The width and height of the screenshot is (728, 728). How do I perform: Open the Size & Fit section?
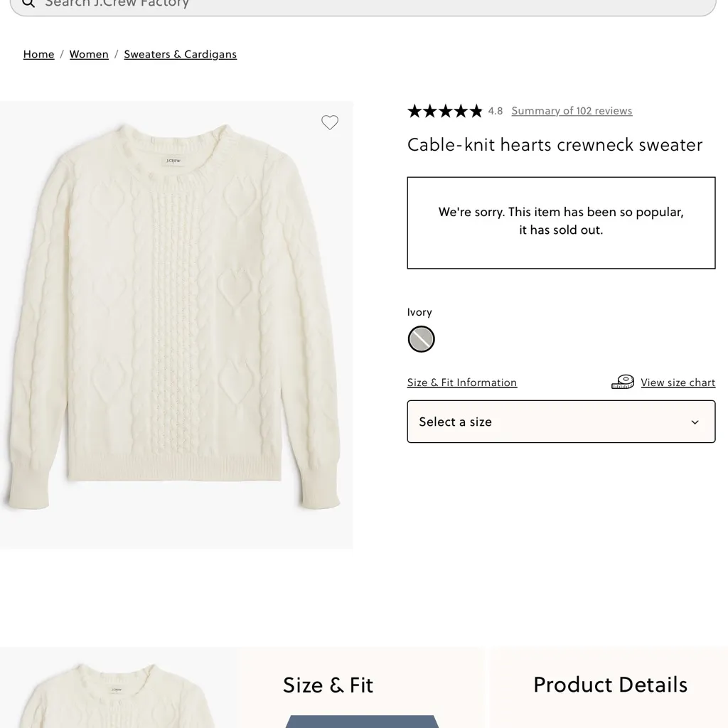(x=328, y=685)
